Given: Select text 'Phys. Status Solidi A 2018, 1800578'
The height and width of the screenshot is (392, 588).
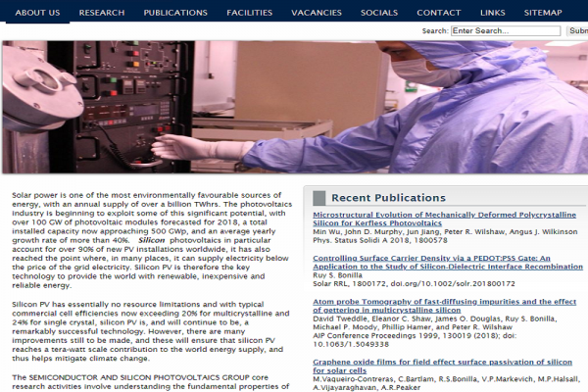Looking at the screenshot, I should pyautogui.click(x=380, y=240).
